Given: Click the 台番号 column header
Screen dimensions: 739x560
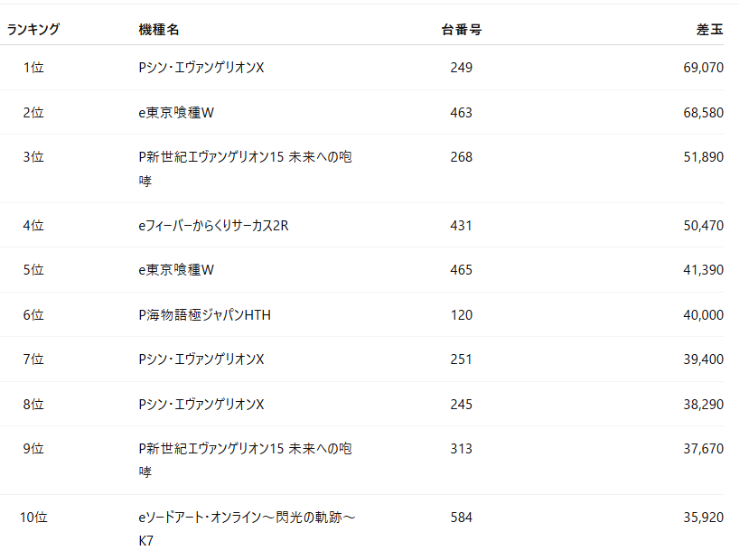Looking at the screenshot, I should pos(462,29).
